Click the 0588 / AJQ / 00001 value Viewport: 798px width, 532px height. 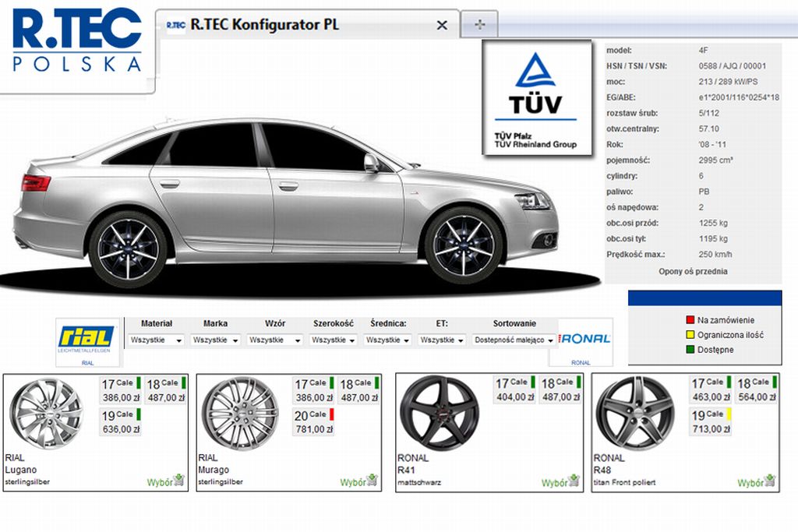click(732, 66)
